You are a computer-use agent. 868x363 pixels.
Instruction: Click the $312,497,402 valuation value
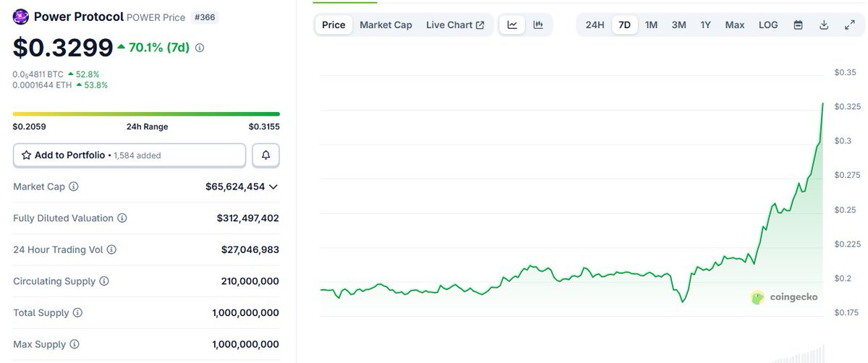pyautogui.click(x=248, y=218)
